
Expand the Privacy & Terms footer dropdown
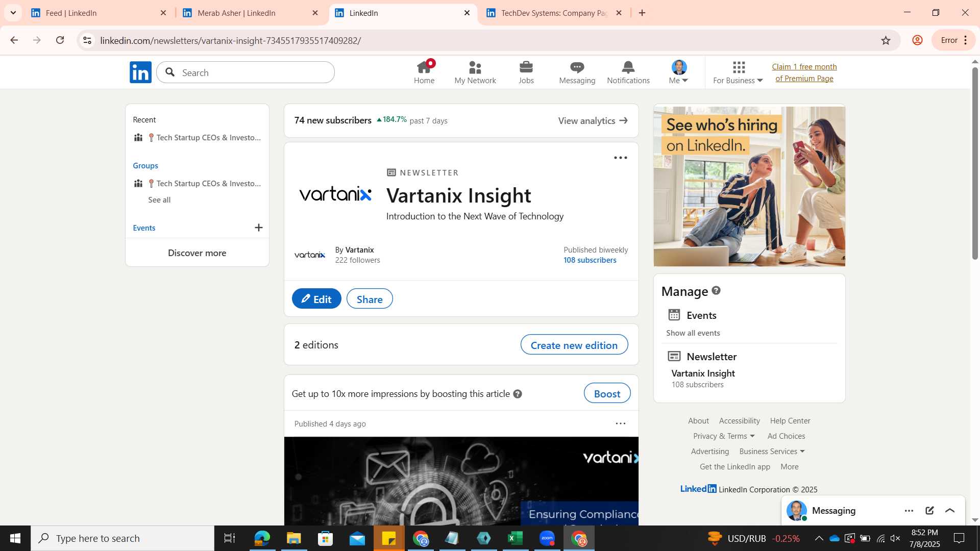724,436
